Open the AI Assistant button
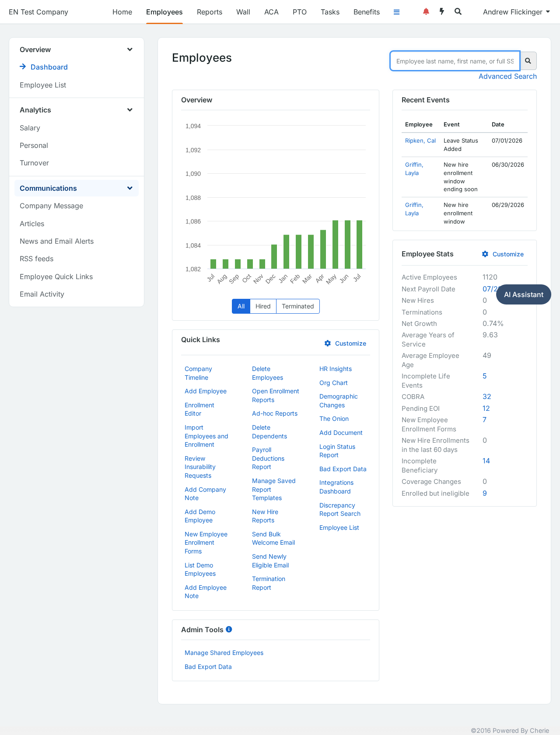Image resolution: width=560 pixels, height=735 pixels. pos(524,294)
